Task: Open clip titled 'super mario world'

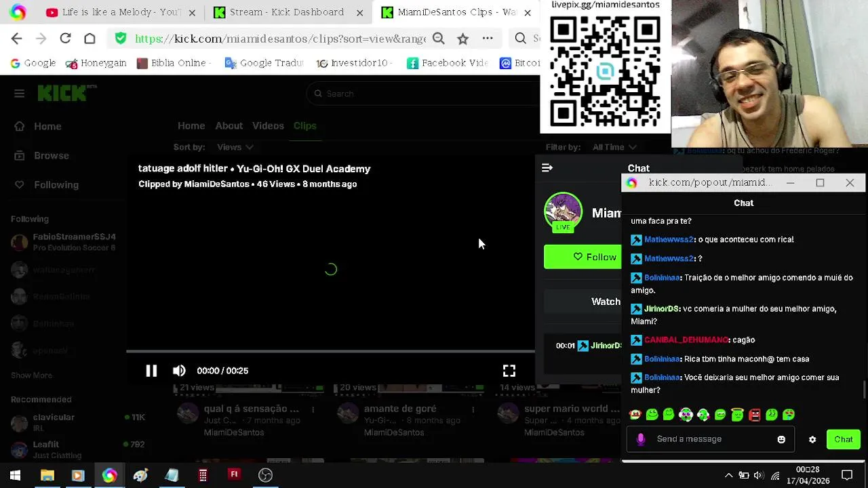Action: (x=570, y=409)
